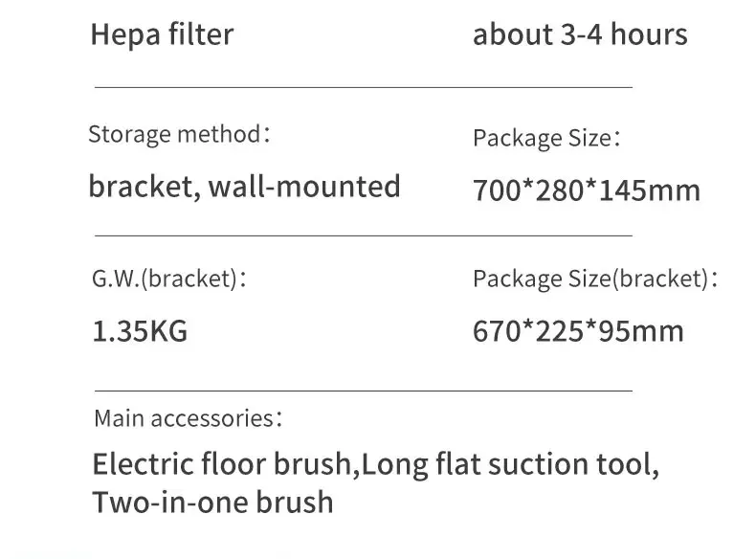Viewport: 756px width, 559px height.
Task: Click the "1.35KG" weight value
Action: tap(140, 332)
